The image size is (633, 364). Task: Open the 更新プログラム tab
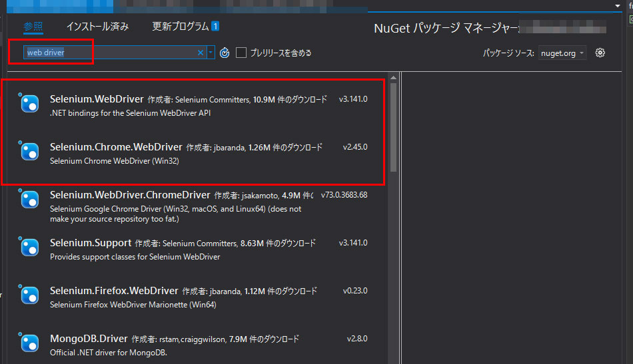click(181, 27)
